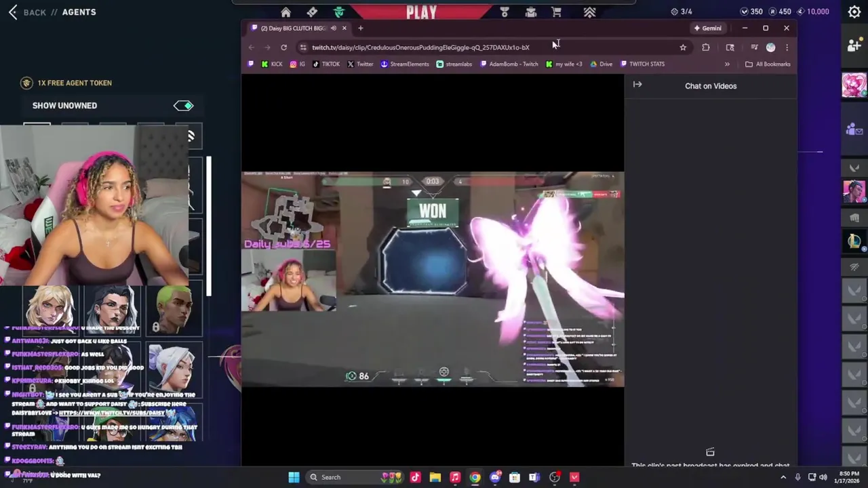Open volume control in system tray

[x=823, y=477]
